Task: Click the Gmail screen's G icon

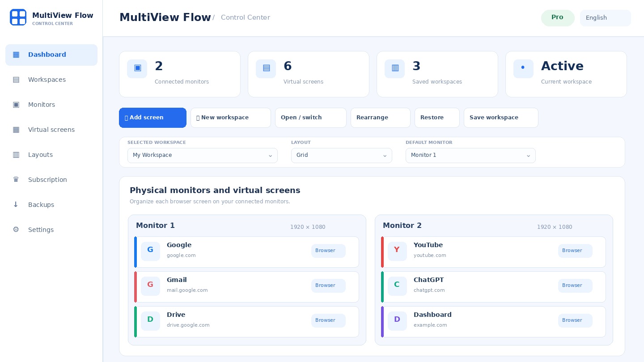Action: [150, 286]
